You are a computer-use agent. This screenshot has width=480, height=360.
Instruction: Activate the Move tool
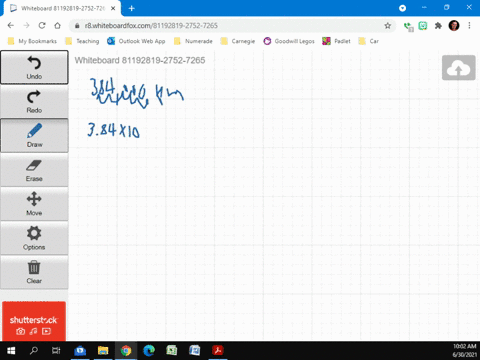pyautogui.click(x=34, y=204)
